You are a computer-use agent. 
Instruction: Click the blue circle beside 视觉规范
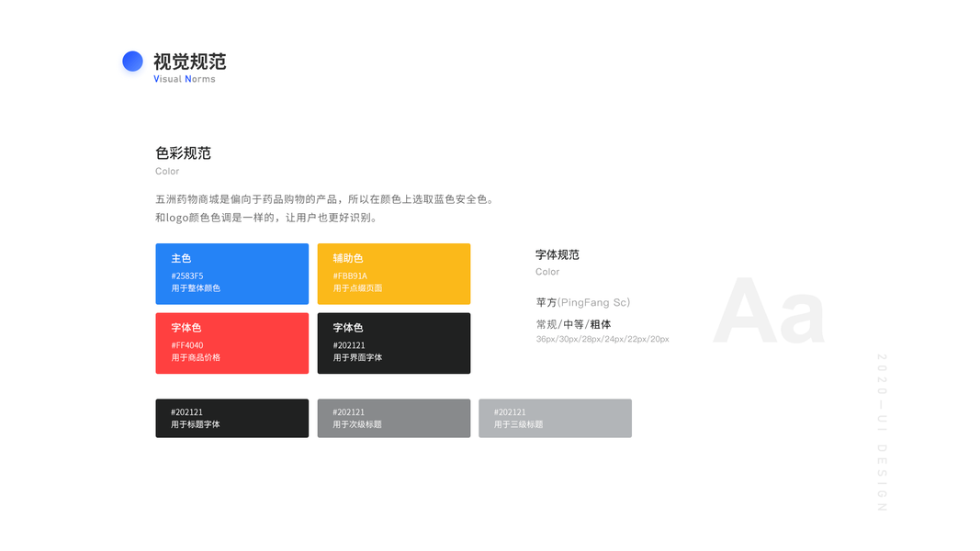132,62
